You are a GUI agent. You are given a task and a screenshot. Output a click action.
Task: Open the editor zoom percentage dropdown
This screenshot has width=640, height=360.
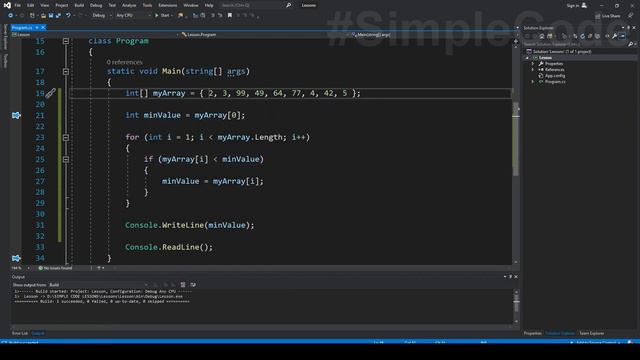tap(20, 268)
